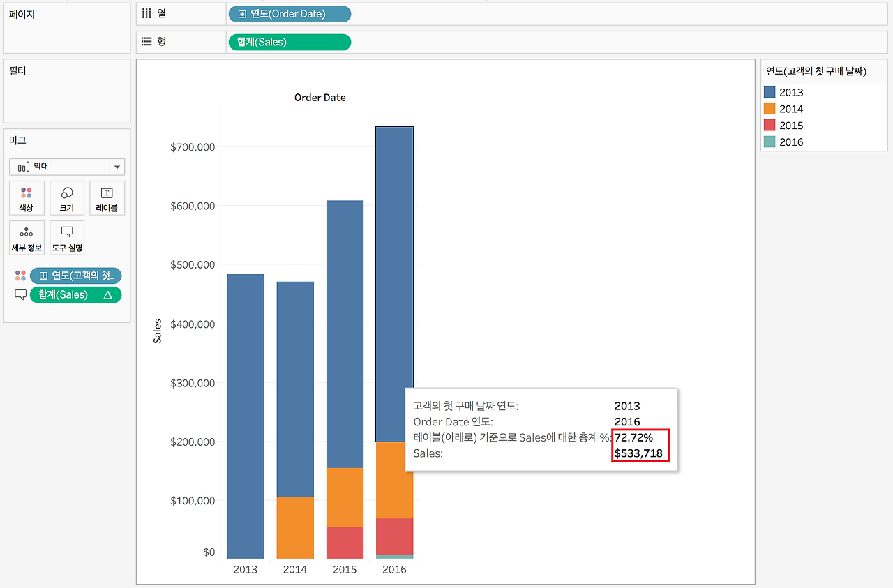Screen dimensions: 893x588
Task: Click the 2014 orange legend swatch
Action: coord(770,109)
